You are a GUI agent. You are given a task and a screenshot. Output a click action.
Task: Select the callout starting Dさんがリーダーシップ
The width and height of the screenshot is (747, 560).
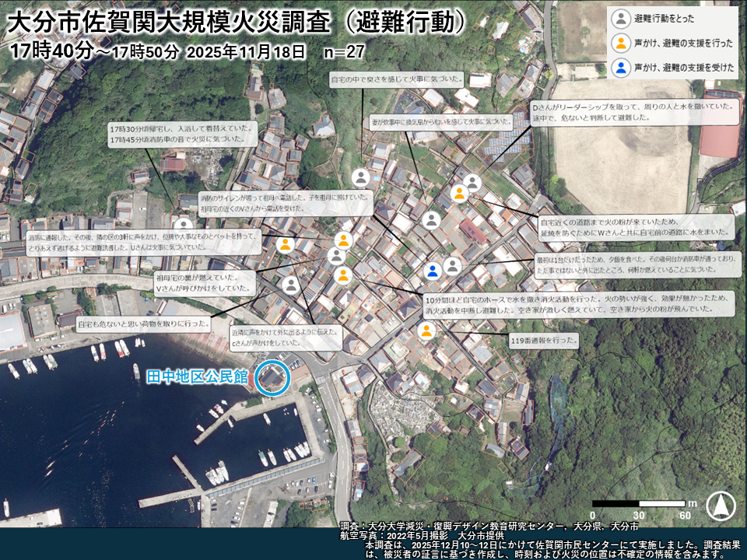[x=634, y=113]
